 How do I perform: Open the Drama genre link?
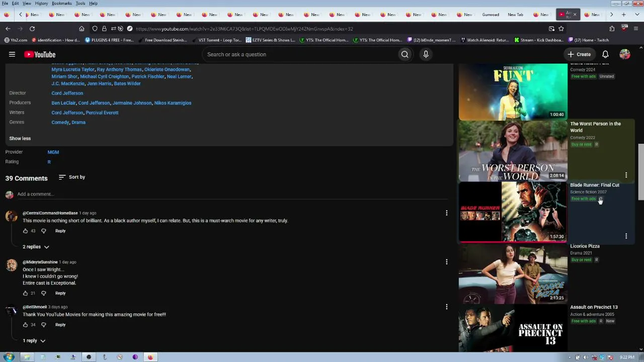pyautogui.click(x=78, y=122)
